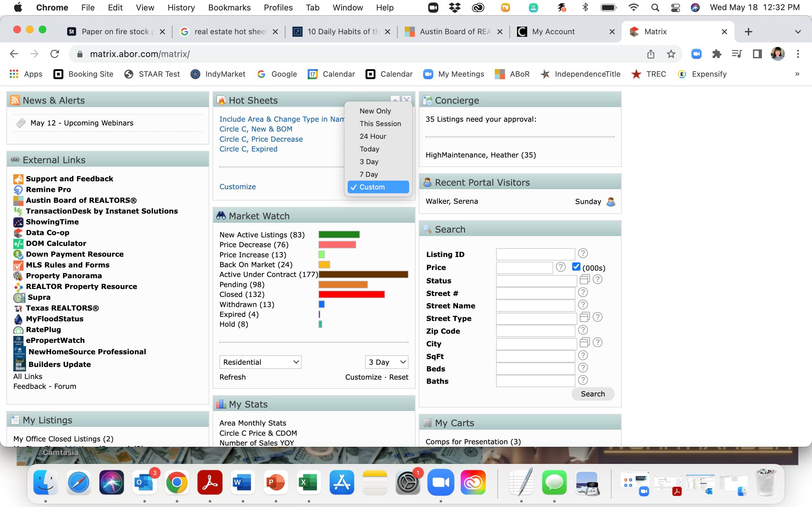The image size is (812, 507).
Task: Choose New Only from hot sheet list
Action: (x=375, y=111)
